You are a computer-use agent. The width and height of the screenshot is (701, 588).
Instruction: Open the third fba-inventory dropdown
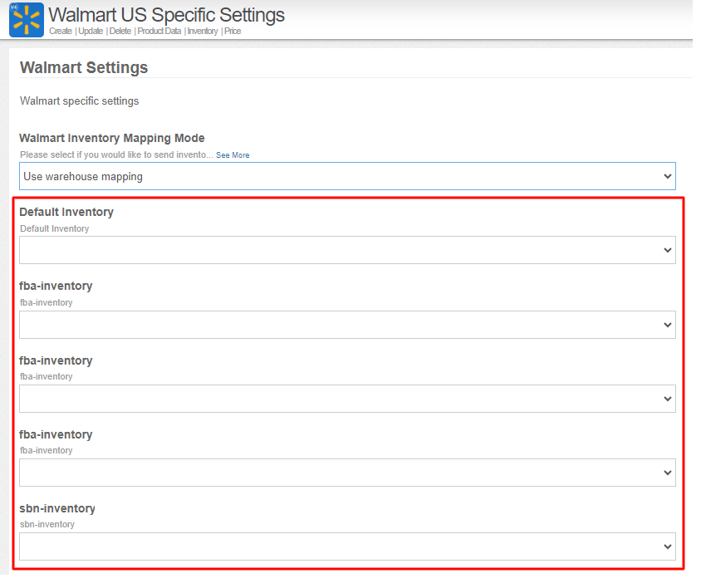(x=347, y=473)
